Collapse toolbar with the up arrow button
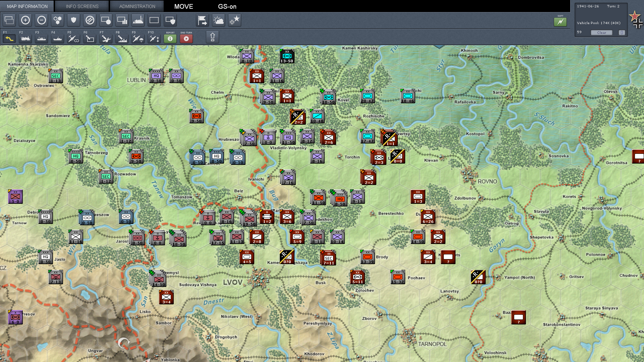This screenshot has width=644, height=362. coord(212,37)
